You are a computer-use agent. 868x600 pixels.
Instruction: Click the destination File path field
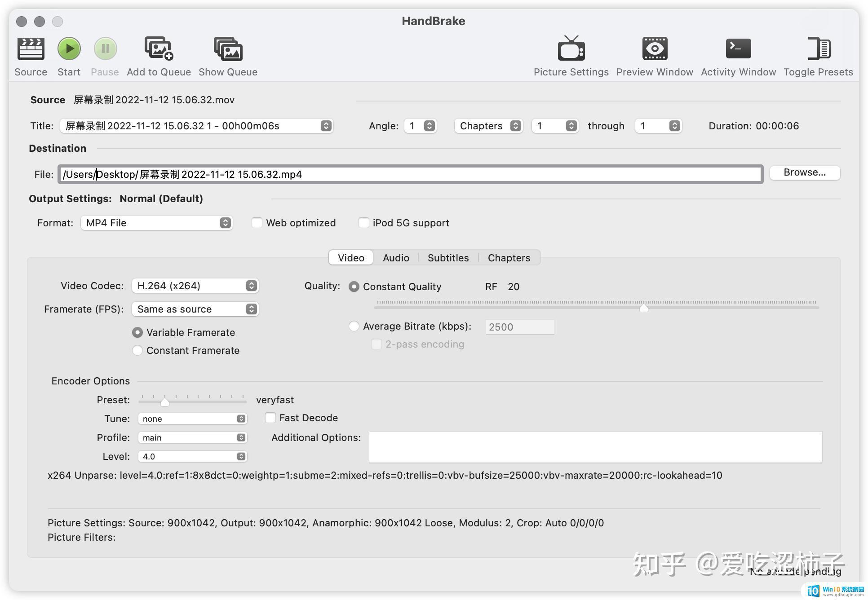click(410, 174)
